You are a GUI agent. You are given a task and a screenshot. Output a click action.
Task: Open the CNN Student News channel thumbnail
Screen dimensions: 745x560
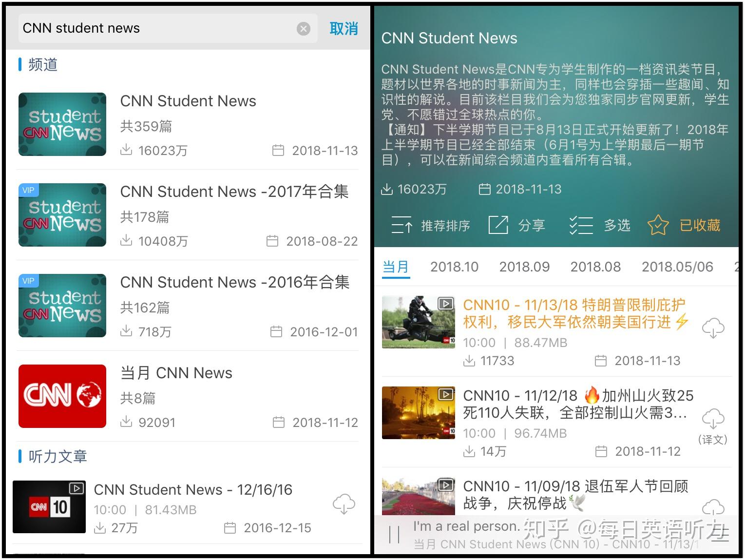[x=62, y=124]
